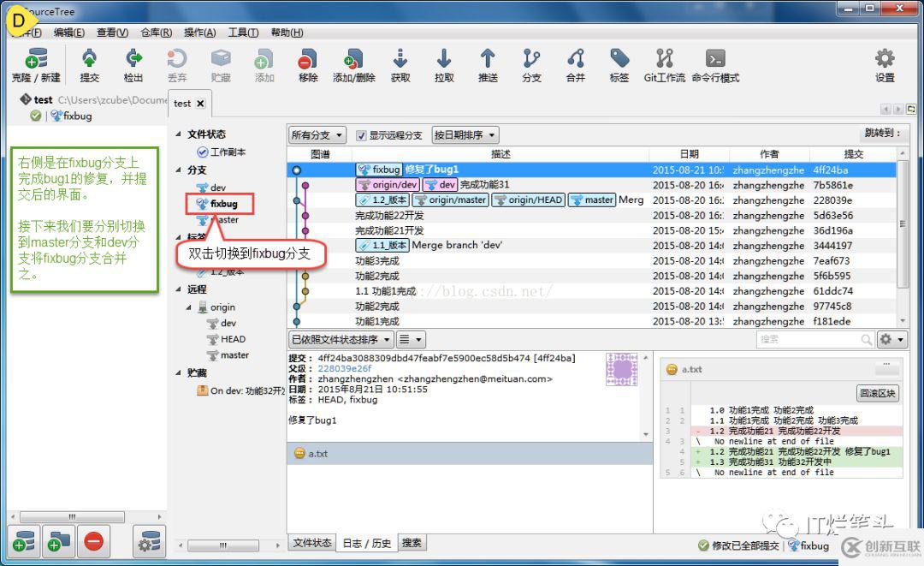This screenshot has height=566, width=924.
Task: Collapse the Stashes (贮藏) section
Action: (x=178, y=372)
